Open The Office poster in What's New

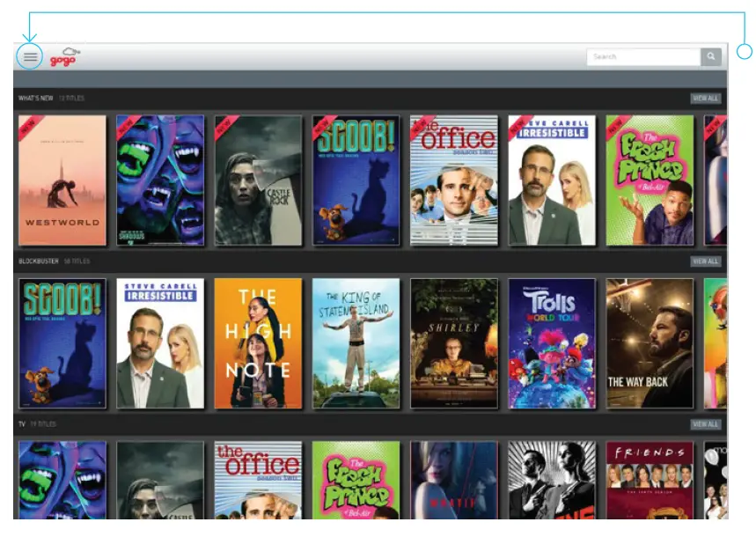(454, 180)
